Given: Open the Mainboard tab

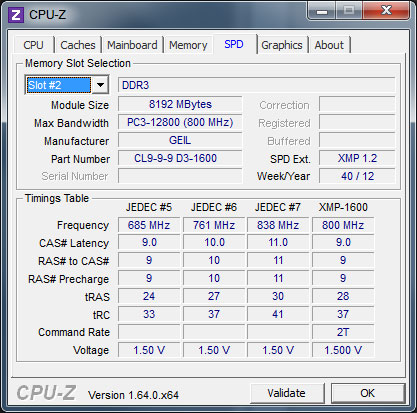Looking at the screenshot, I should tap(132, 45).
